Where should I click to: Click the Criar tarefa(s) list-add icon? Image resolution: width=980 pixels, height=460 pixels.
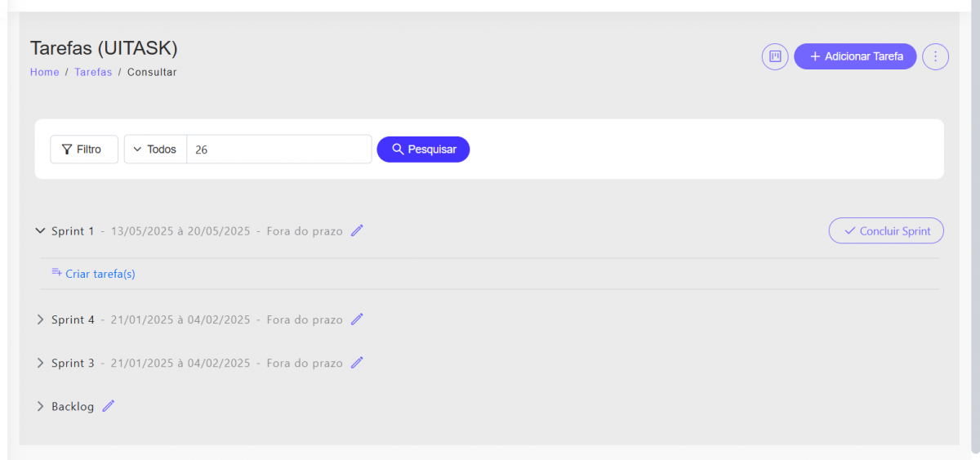click(x=56, y=273)
